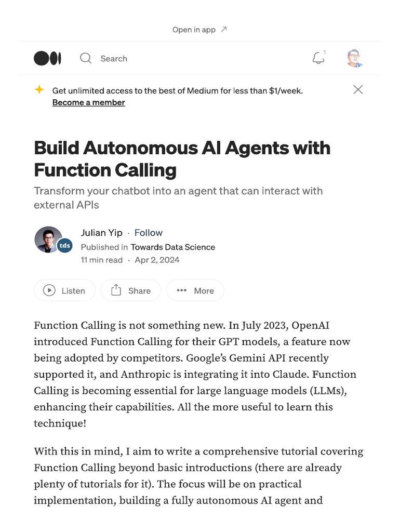
Task: Click the Share button
Action: coord(131,291)
